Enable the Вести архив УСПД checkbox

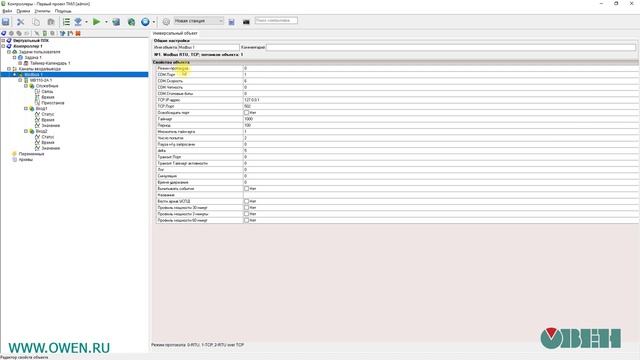[247, 201]
